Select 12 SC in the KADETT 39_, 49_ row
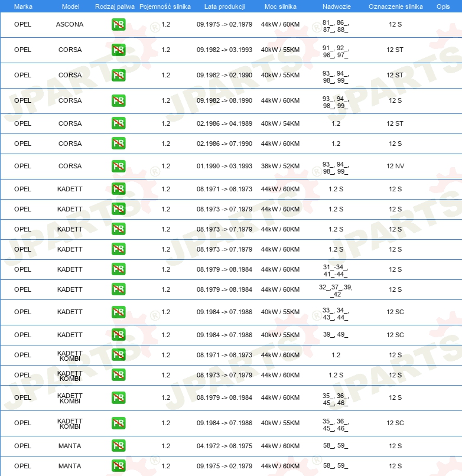The height and width of the screenshot is (476, 462). [395, 335]
